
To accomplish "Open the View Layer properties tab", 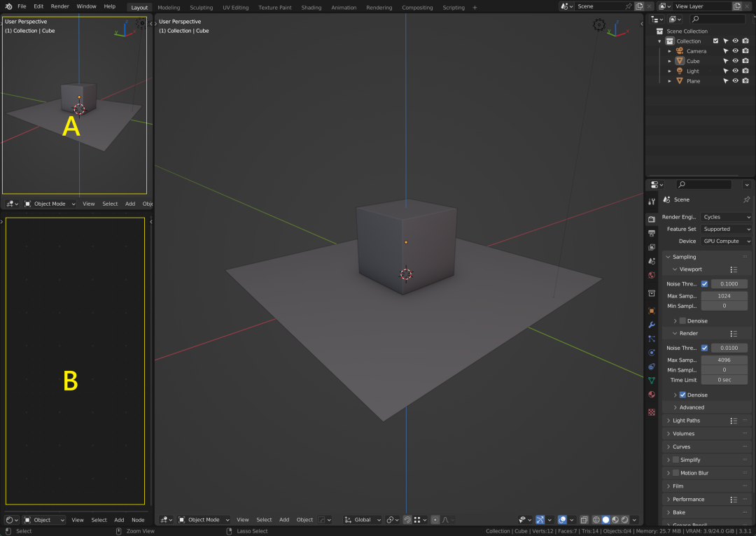I will pyautogui.click(x=652, y=247).
